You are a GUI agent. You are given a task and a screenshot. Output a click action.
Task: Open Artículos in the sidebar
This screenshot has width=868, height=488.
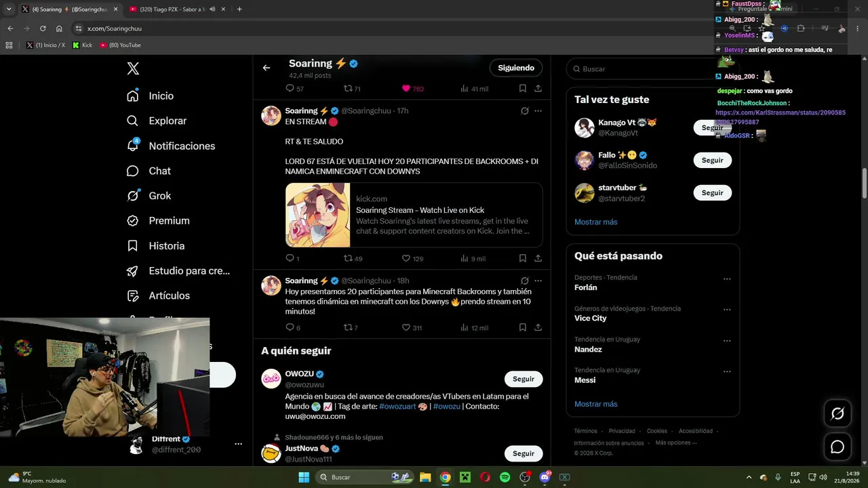click(x=158, y=296)
